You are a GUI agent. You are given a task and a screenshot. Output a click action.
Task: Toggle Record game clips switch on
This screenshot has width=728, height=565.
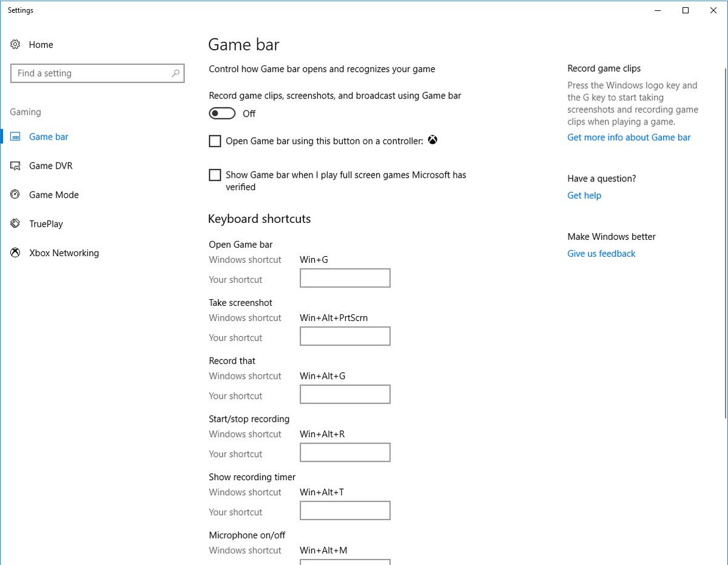[222, 113]
